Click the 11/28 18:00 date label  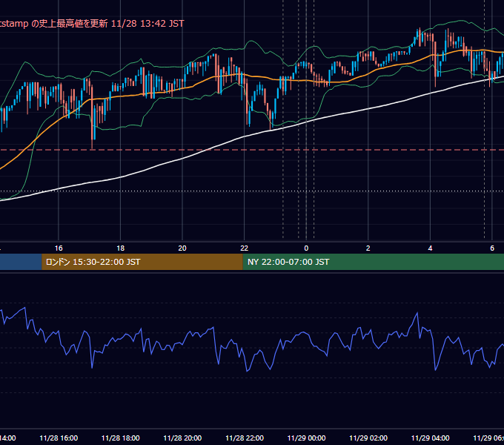[x=121, y=438]
